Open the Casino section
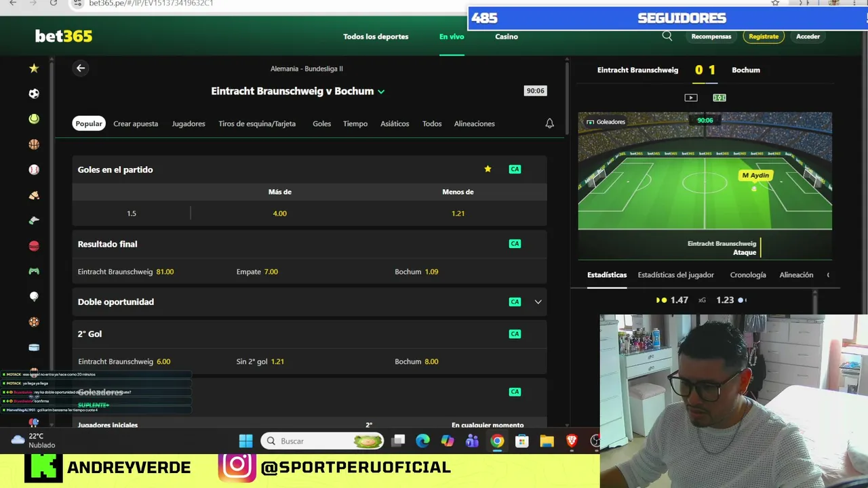Image resolution: width=868 pixels, height=488 pixels. 507,37
